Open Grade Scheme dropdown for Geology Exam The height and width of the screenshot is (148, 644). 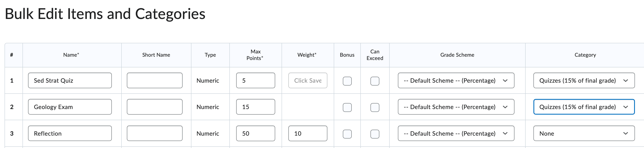pos(456,107)
